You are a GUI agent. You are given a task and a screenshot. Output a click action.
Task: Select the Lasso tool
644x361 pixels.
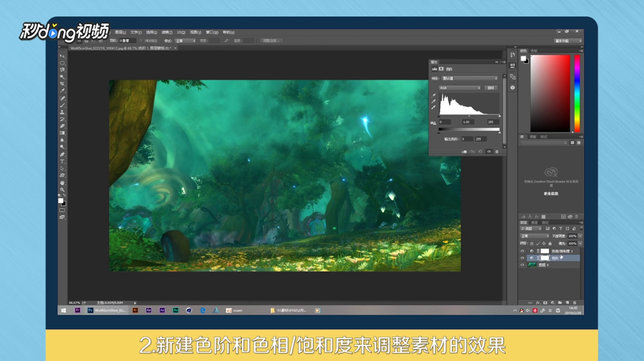coord(62,70)
